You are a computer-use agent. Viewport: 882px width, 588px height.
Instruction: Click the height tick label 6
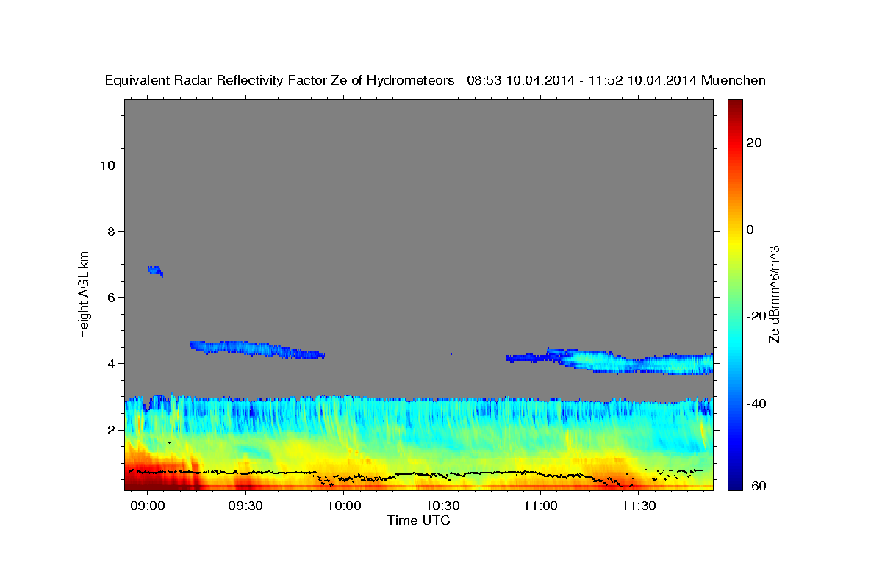tap(111, 297)
